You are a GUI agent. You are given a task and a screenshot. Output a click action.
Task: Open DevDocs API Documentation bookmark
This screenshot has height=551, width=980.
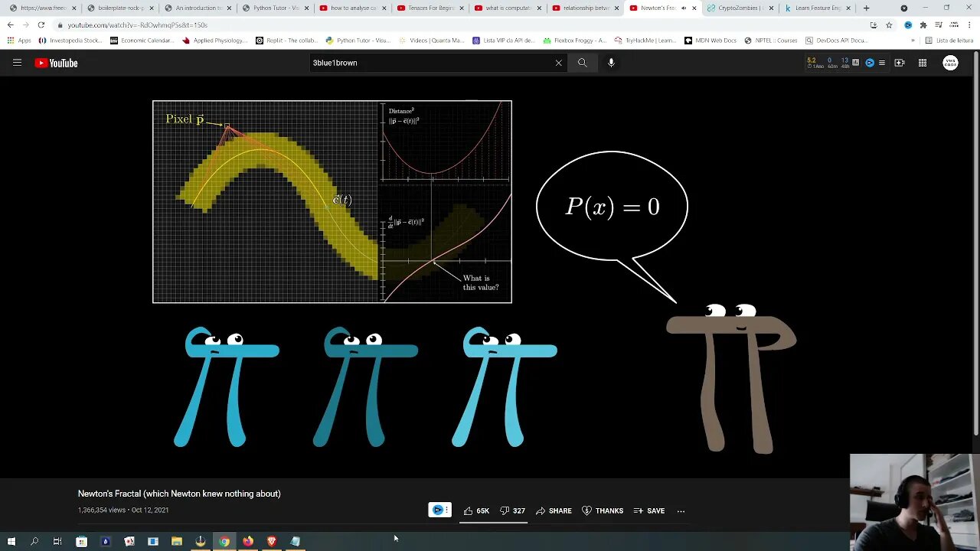pos(836,41)
